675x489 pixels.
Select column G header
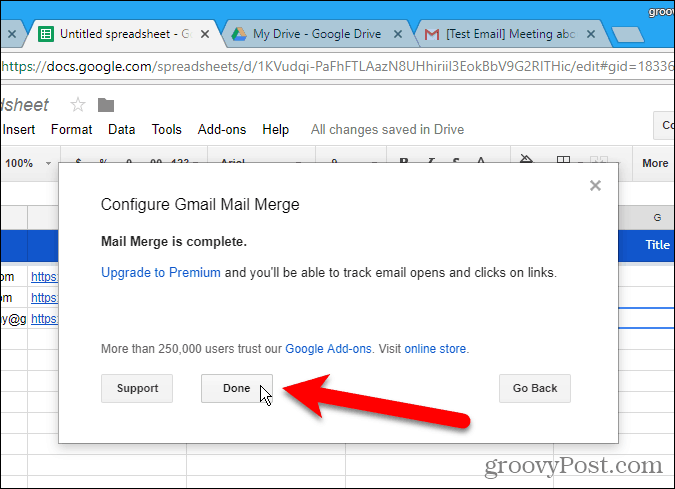(647, 217)
